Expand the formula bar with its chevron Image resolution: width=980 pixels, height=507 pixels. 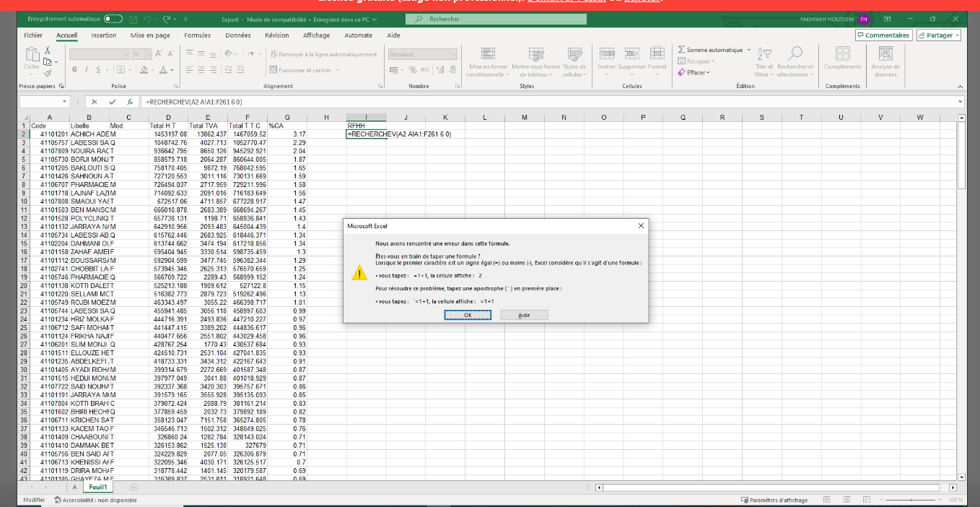960,102
